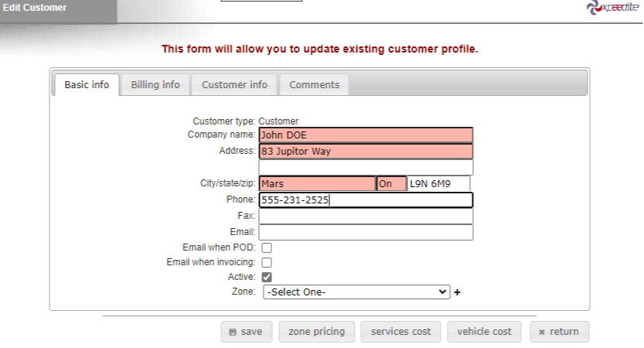This screenshot has width=644, height=348.
Task: Open the Billing info tab
Action: [155, 85]
